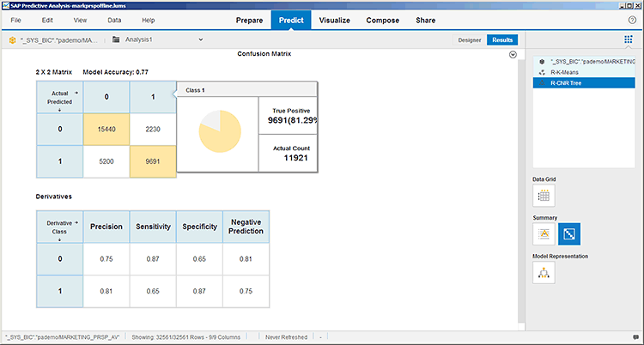Viewport: 644px width, 345px height.
Task: Click the 2230 confusion matrix cell
Action: (153, 130)
